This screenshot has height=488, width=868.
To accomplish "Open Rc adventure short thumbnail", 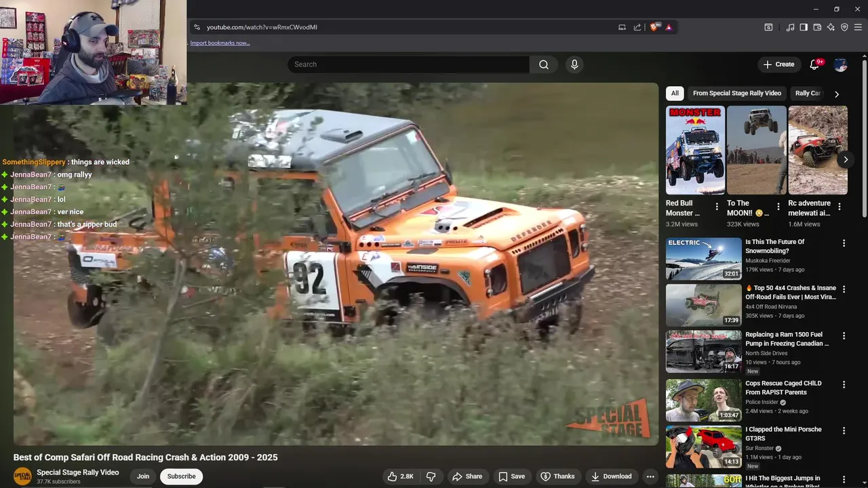I will click(x=818, y=150).
